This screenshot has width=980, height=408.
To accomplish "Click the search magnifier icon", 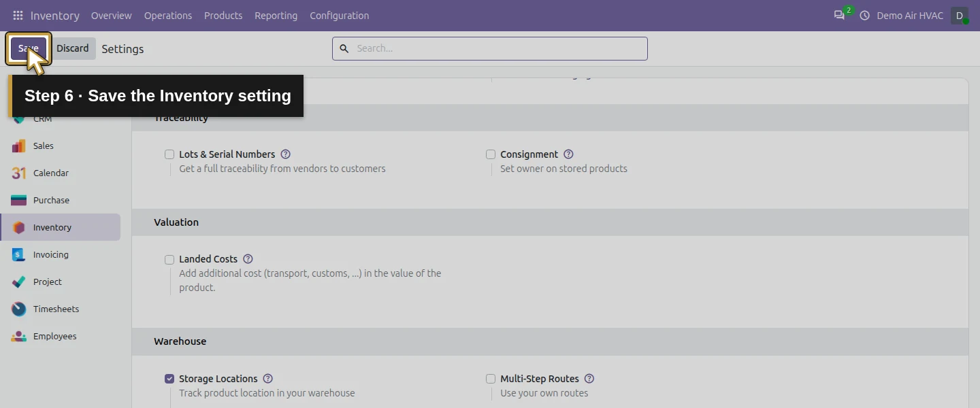I will (x=344, y=48).
